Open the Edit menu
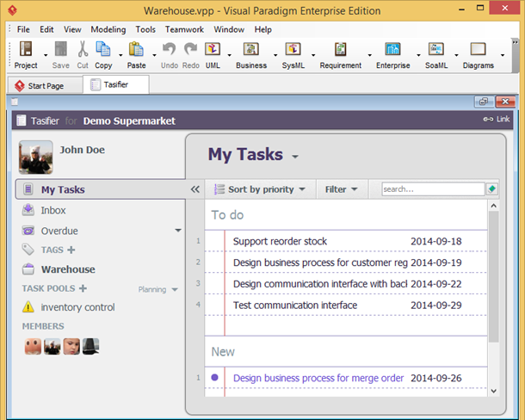Screen dimensions: 525x420 (46, 29)
